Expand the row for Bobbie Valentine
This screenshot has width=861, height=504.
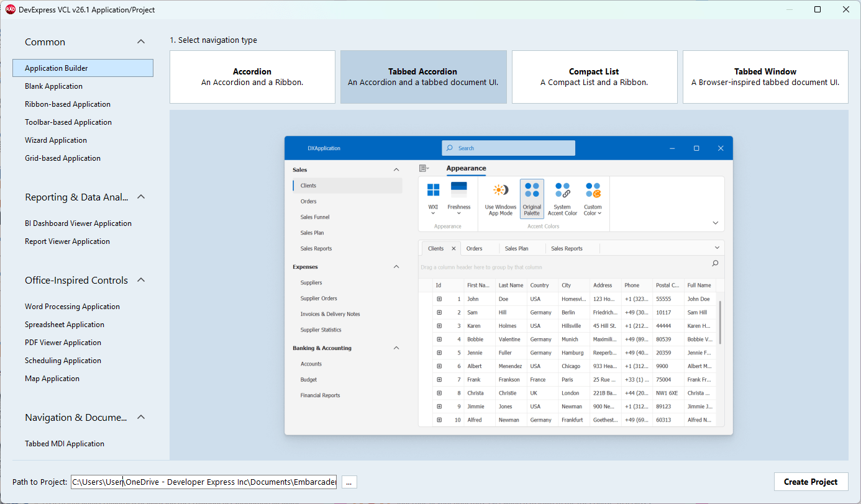coord(439,340)
